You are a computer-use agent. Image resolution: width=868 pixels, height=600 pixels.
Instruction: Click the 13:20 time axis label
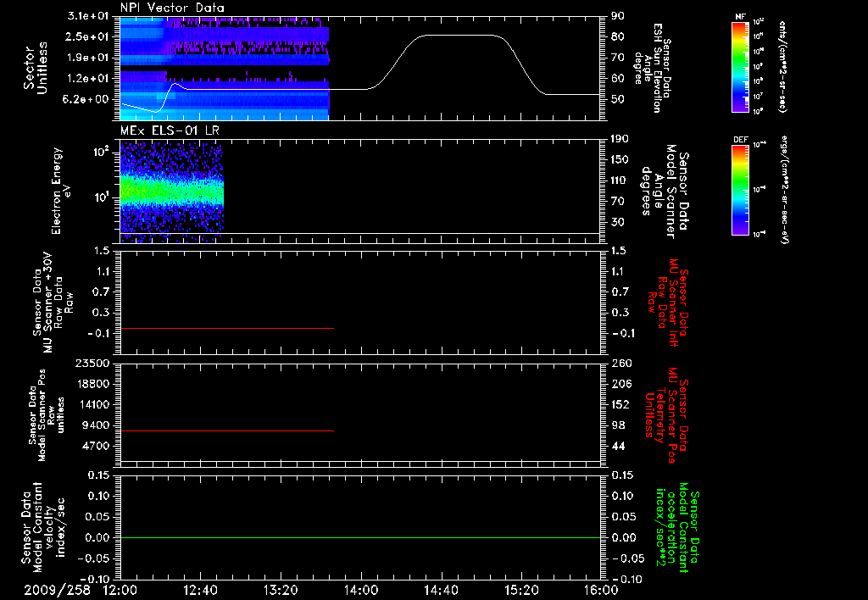tap(281, 590)
